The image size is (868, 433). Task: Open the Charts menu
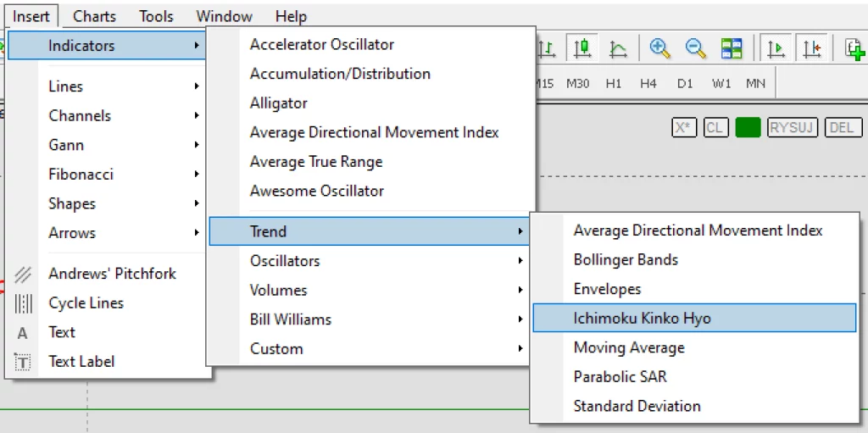tap(94, 16)
